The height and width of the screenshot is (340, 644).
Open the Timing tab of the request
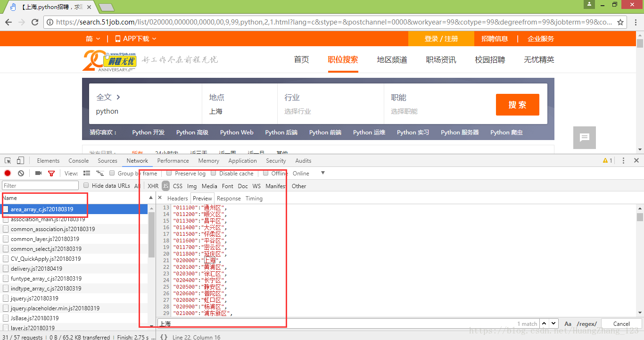coord(254,199)
